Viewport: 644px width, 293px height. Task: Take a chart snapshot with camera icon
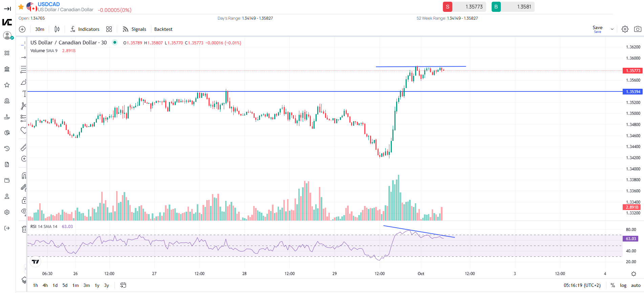[x=637, y=29]
